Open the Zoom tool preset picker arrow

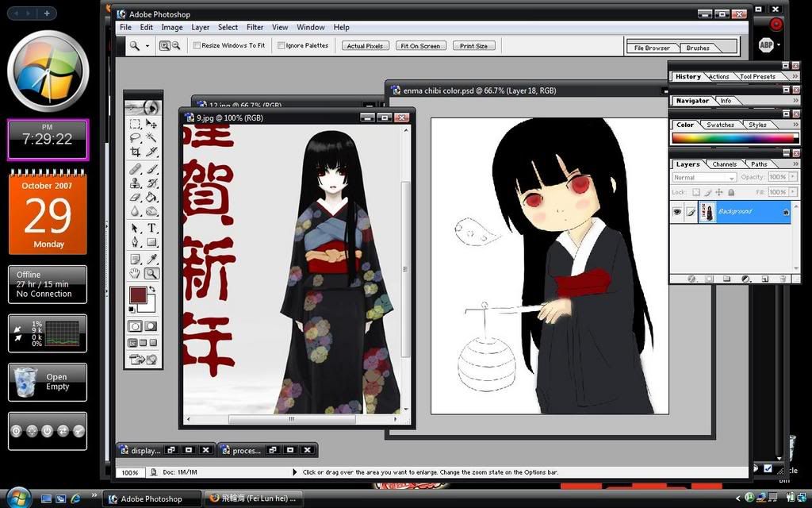click(147, 46)
